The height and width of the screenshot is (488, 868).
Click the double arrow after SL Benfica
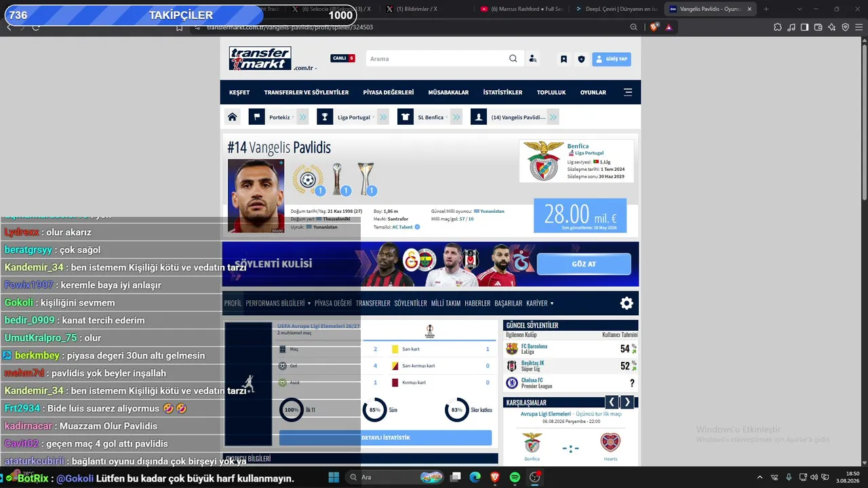coord(456,117)
